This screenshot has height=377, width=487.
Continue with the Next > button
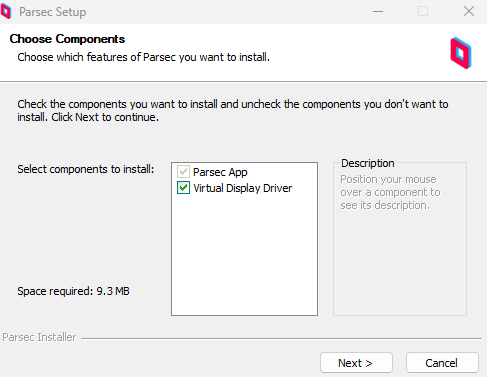[356, 363]
